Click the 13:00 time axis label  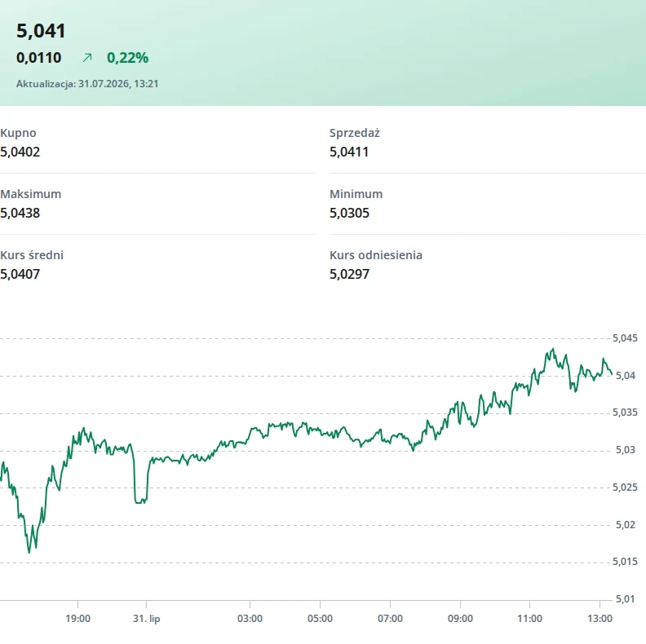[600, 619]
